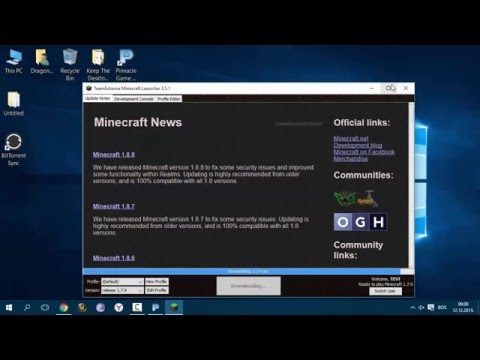The height and width of the screenshot is (360, 480).
Task: Click the OGH community logo
Action: point(360,222)
